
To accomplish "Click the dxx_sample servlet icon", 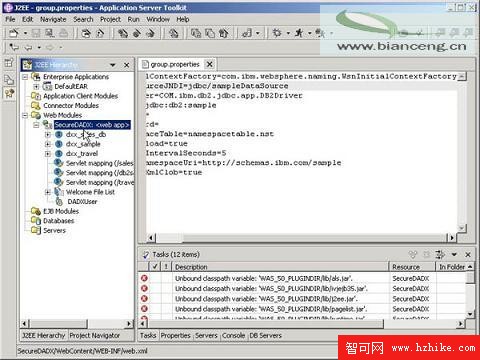I will (59, 144).
